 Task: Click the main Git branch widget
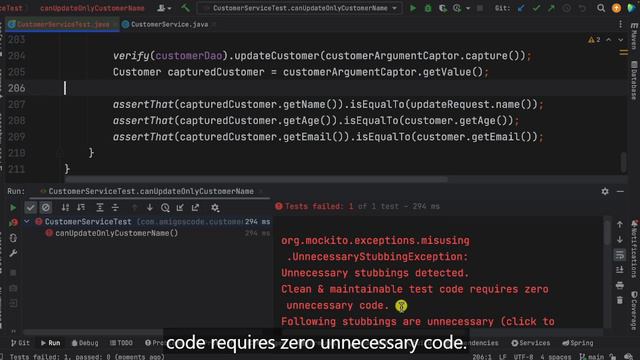(593, 357)
